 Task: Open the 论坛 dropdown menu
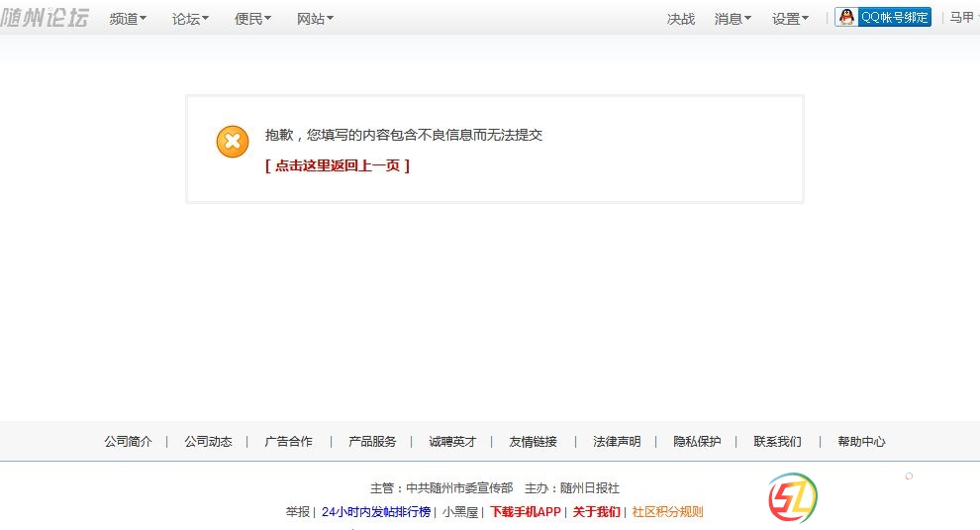coord(190,19)
